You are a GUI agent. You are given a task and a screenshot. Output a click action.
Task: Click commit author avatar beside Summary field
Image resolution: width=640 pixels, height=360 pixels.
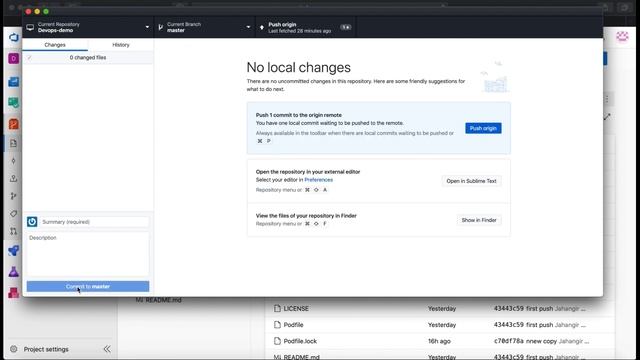(32, 222)
